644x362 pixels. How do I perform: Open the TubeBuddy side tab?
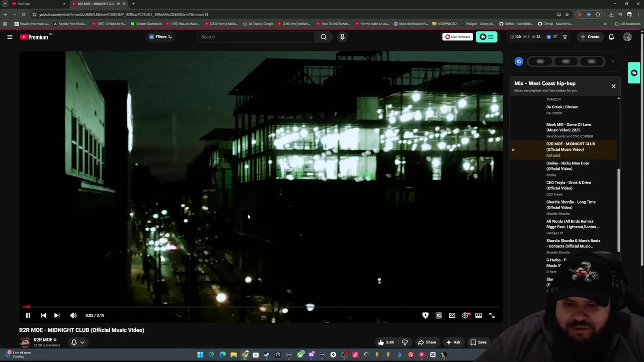(x=634, y=73)
